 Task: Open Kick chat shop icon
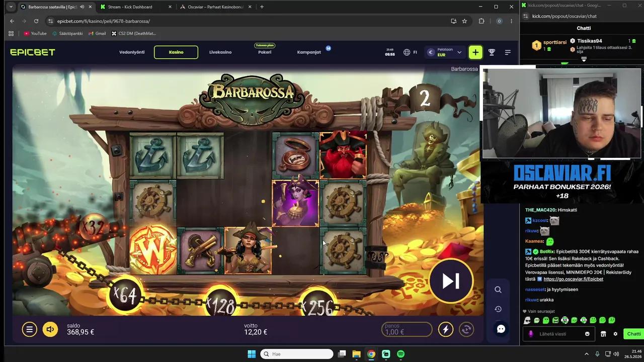tap(603, 334)
